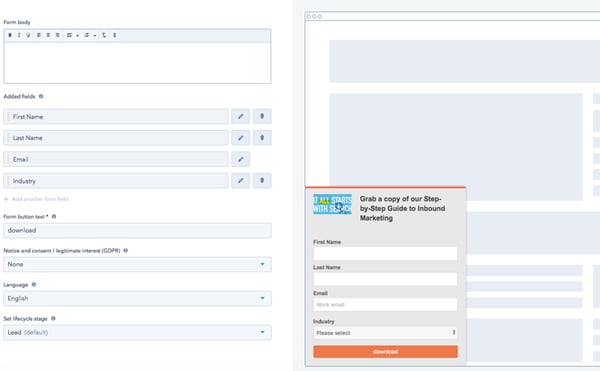The image size is (600, 371).
Task: Click inside the Form body text area
Action: [x=137, y=63]
